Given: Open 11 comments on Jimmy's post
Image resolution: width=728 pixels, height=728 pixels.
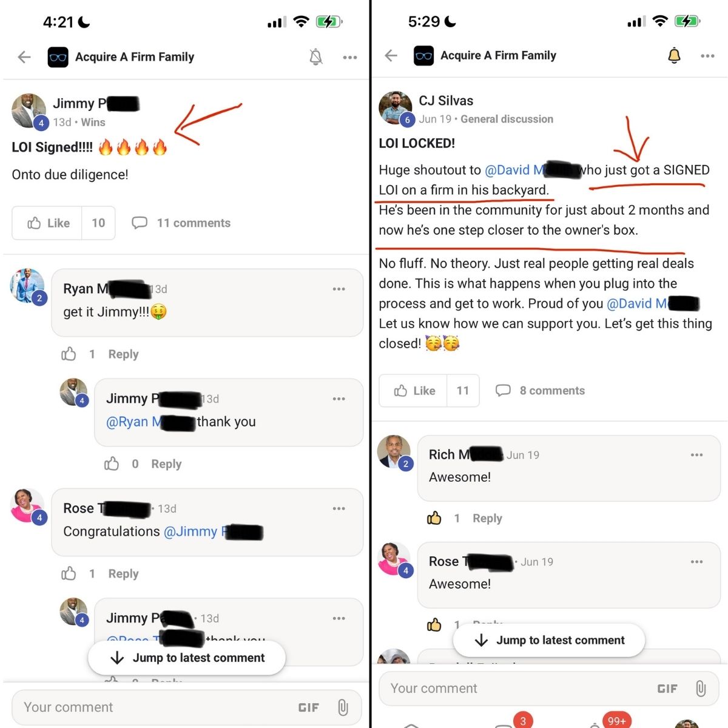Looking at the screenshot, I should (181, 223).
